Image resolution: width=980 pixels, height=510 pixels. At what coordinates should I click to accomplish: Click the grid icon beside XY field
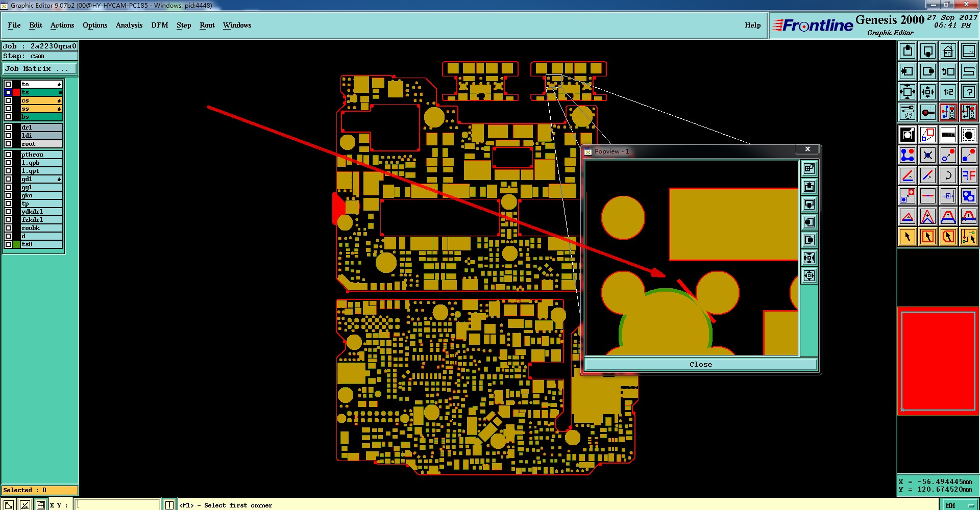[x=41, y=505]
